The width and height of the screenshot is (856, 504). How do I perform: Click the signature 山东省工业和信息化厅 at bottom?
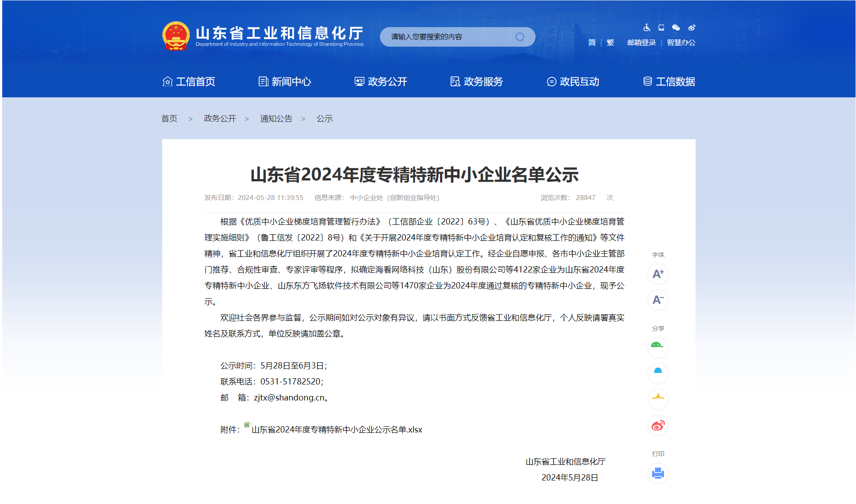(x=565, y=462)
